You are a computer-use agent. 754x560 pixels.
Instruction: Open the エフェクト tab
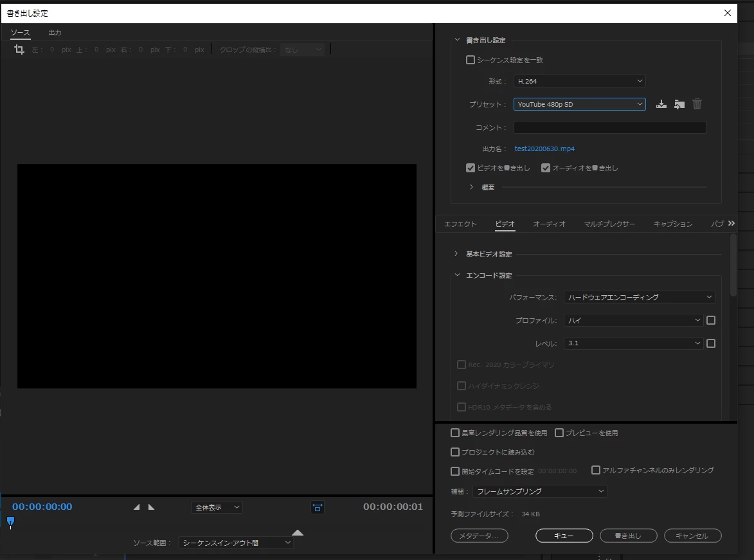coord(460,224)
